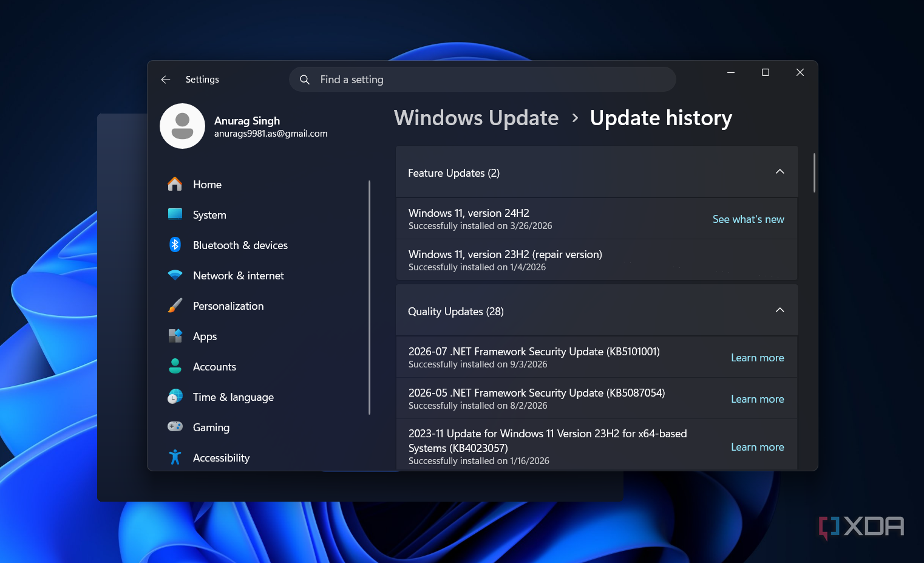Open Home settings page
This screenshot has width=924, height=563.
207,185
